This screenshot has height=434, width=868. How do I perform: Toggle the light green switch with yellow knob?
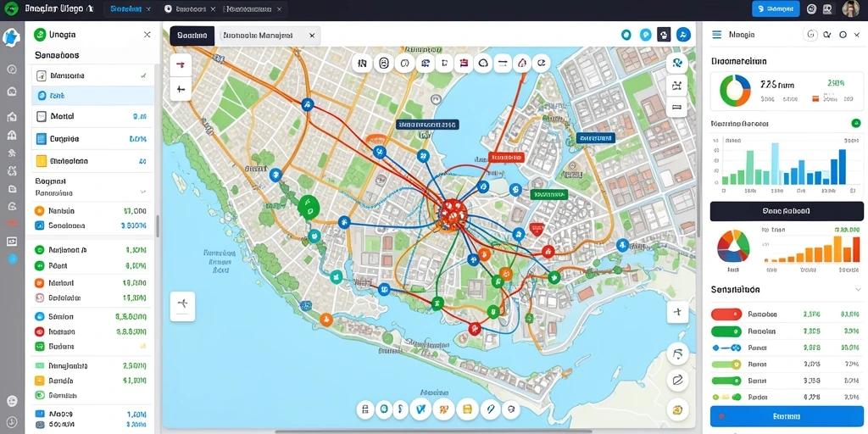[726, 364]
